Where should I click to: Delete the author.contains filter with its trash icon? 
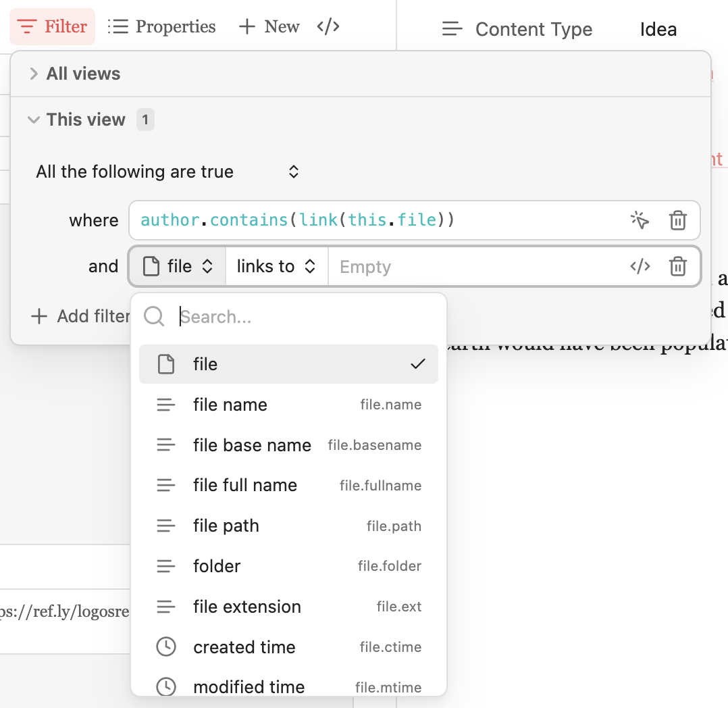coord(677,220)
